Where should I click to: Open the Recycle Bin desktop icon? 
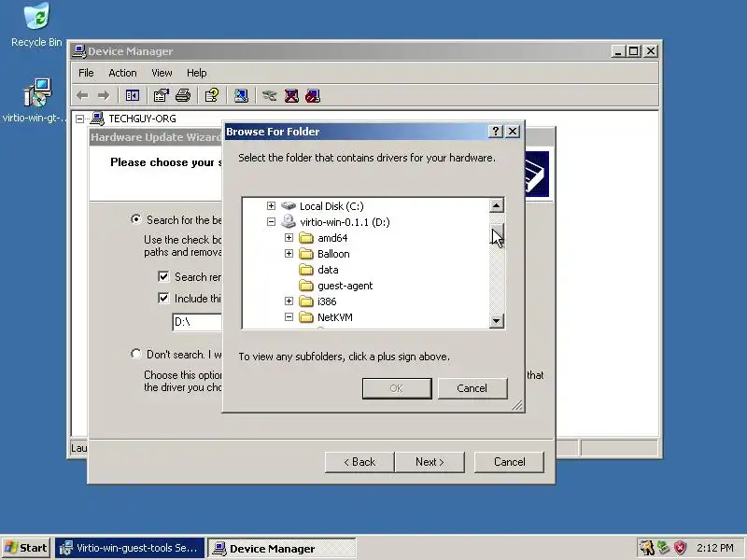(x=36, y=16)
